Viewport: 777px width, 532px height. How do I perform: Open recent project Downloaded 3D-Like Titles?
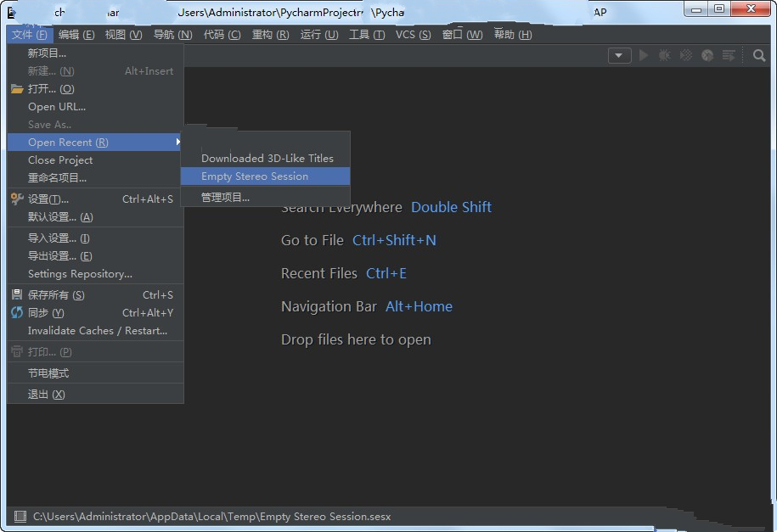pyautogui.click(x=266, y=159)
